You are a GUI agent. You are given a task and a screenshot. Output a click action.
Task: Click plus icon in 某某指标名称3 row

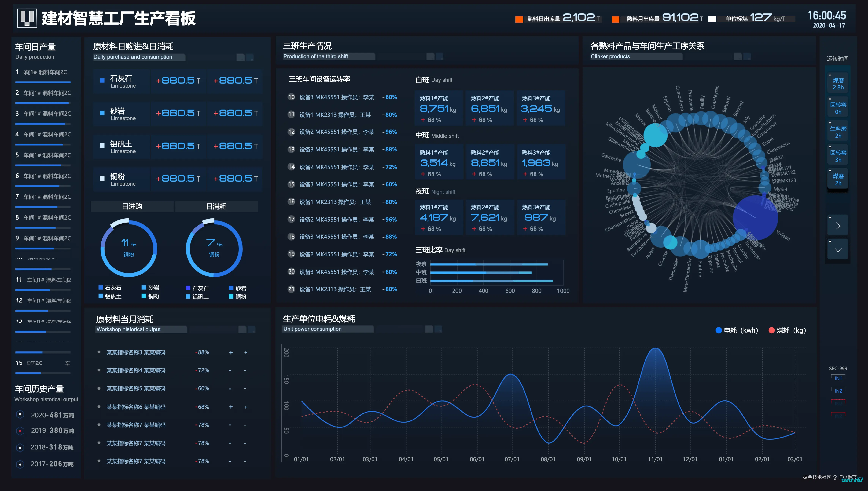(231, 352)
